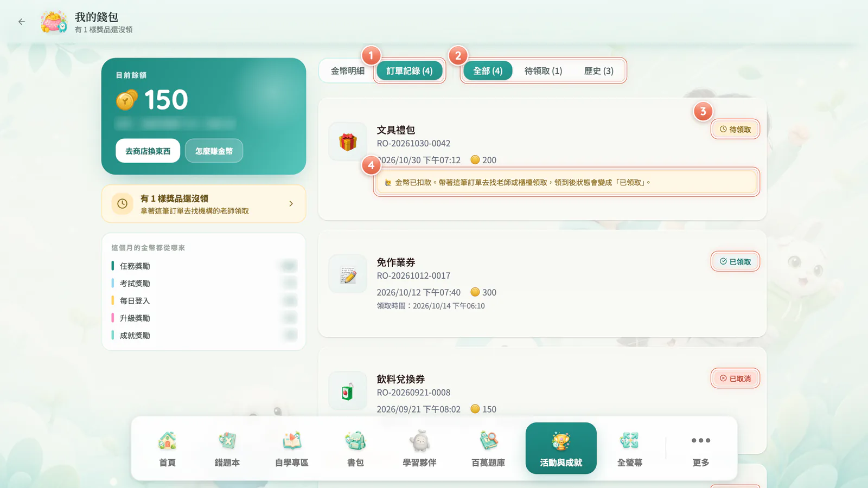Filter orders by 全部 (4)
This screenshot has height=488, width=868.
[x=488, y=71]
